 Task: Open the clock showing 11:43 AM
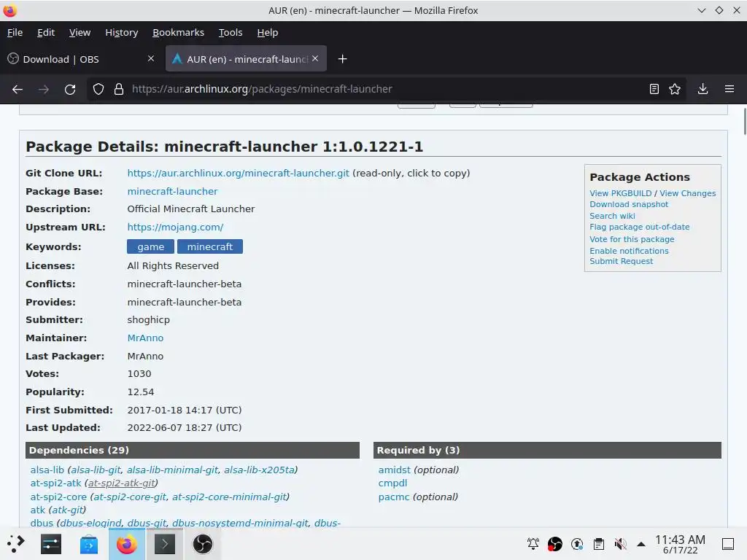(x=680, y=544)
